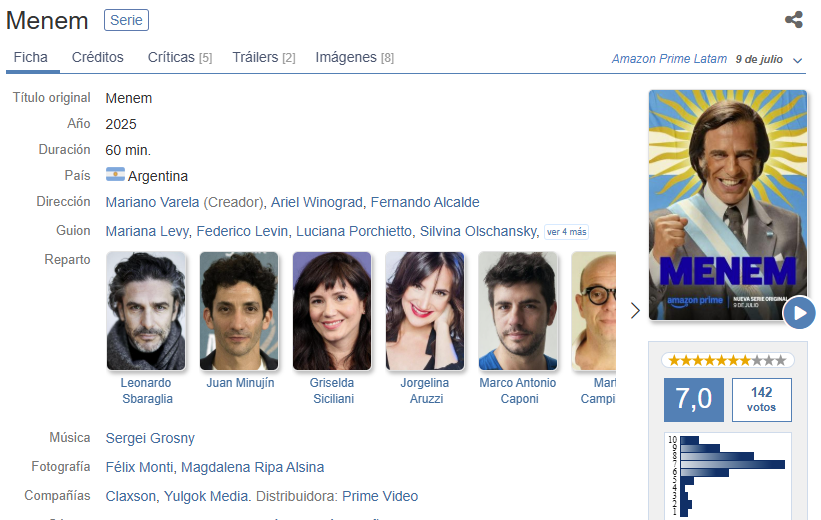This screenshot has width=821, height=520.
Task: Click the '9 de julio' date
Action: (759, 59)
